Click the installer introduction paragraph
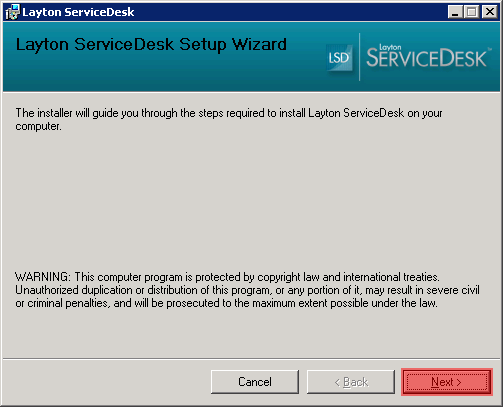Screen dimensions: 503x407 tap(229, 119)
